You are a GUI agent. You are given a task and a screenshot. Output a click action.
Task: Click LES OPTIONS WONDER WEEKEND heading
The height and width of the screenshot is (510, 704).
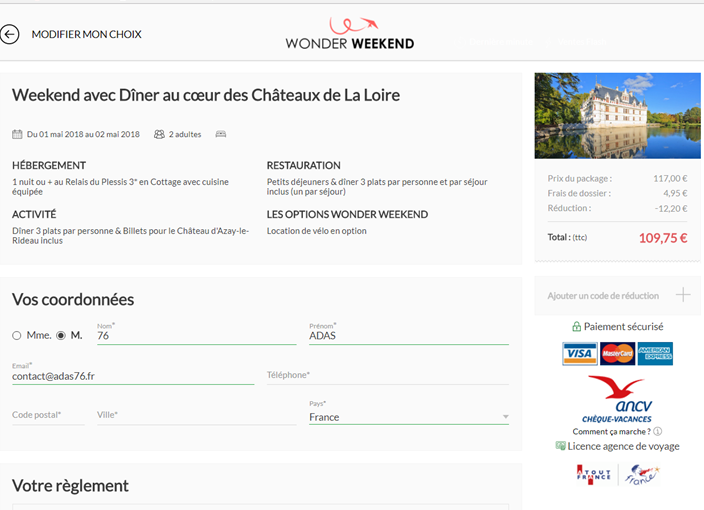[x=348, y=215]
